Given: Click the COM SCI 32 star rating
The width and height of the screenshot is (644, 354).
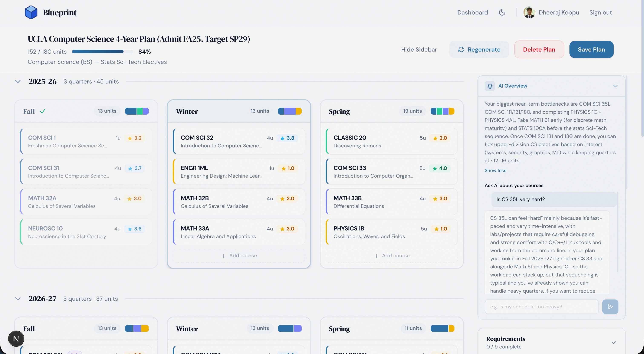Looking at the screenshot, I should (x=287, y=138).
